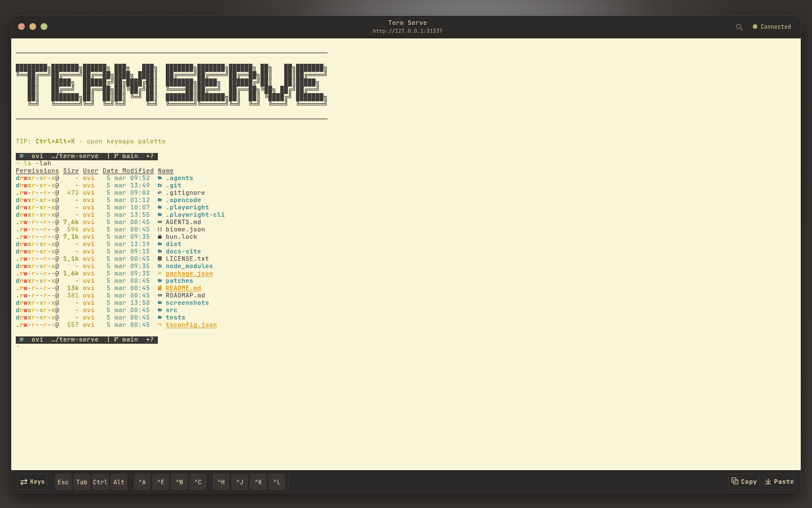This screenshot has height=508, width=812.
Task: Click the Connected status indicator
Action: pyautogui.click(x=771, y=27)
